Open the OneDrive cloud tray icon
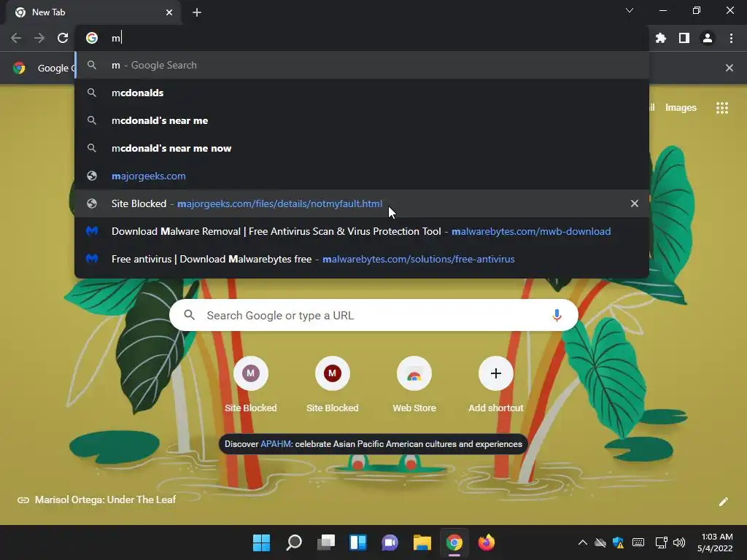This screenshot has width=747, height=560. pos(600,542)
